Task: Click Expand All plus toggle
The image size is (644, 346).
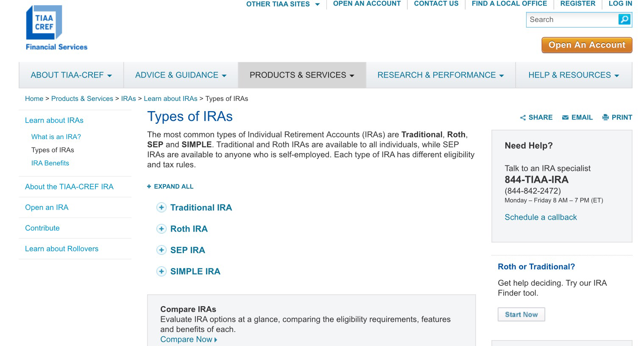Action: (x=149, y=187)
